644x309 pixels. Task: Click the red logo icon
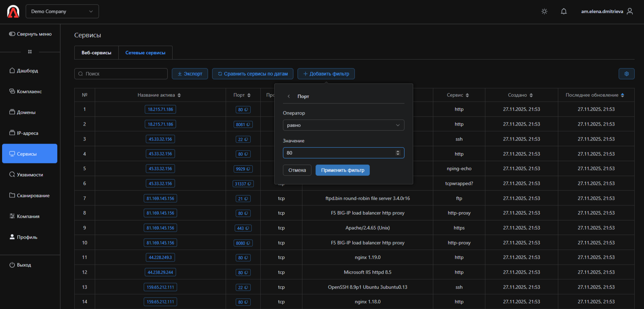click(13, 11)
